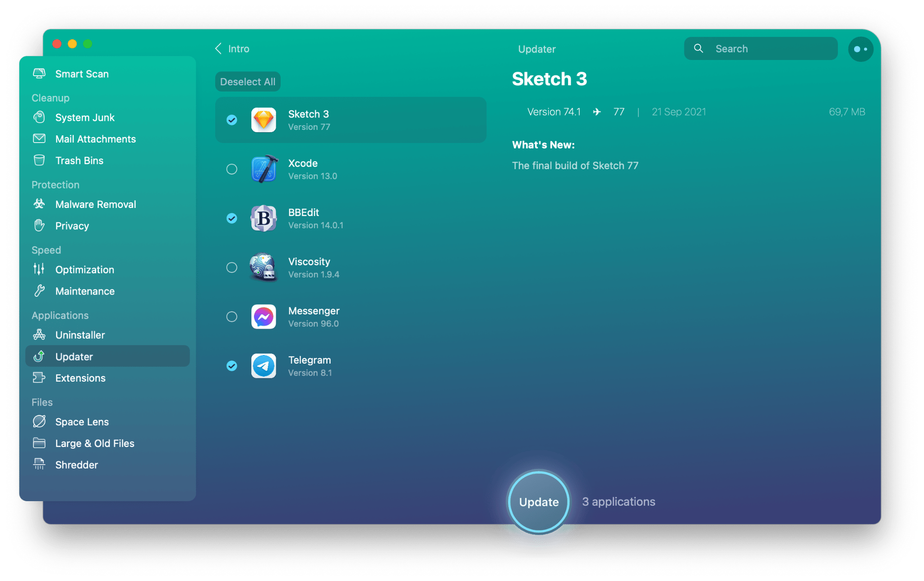Switch to the Uninstaller module
This screenshot has width=924, height=581.
pos(108,335)
